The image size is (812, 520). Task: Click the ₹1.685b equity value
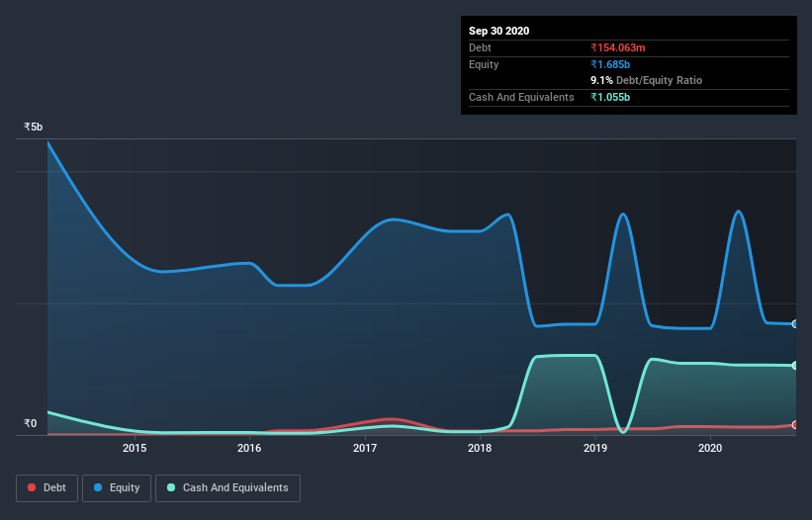(610, 64)
